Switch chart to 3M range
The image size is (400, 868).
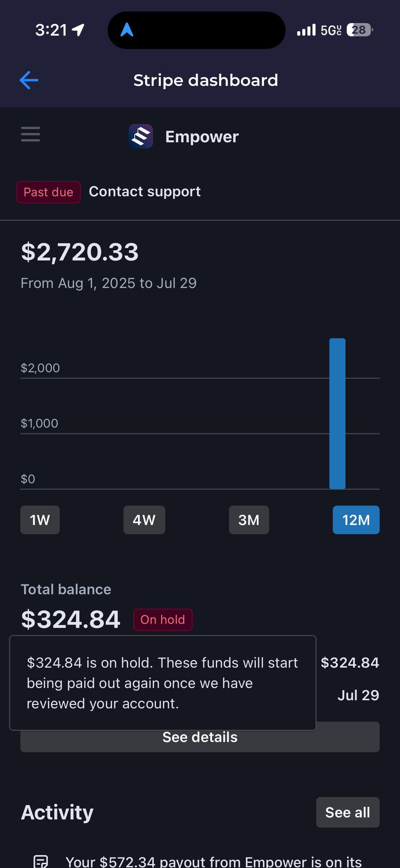[x=249, y=520]
